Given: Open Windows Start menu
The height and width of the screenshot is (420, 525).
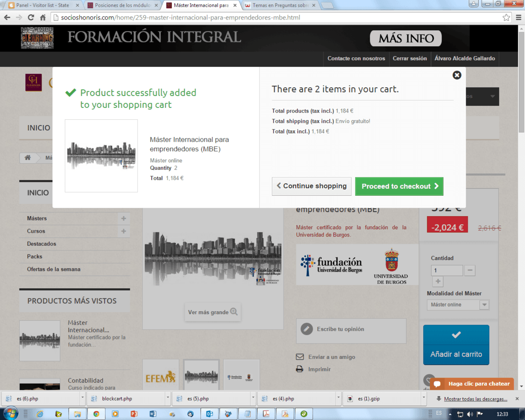Looking at the screenshot, I should [x=10, y=414].
